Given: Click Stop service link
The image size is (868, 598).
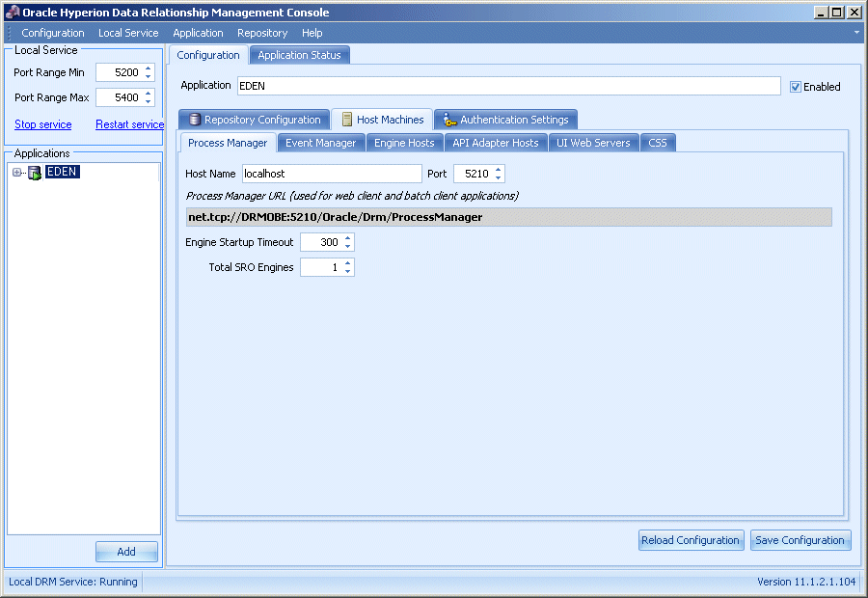Looking at the screenshot, I should pyautogui.click(x=43, y=124).
